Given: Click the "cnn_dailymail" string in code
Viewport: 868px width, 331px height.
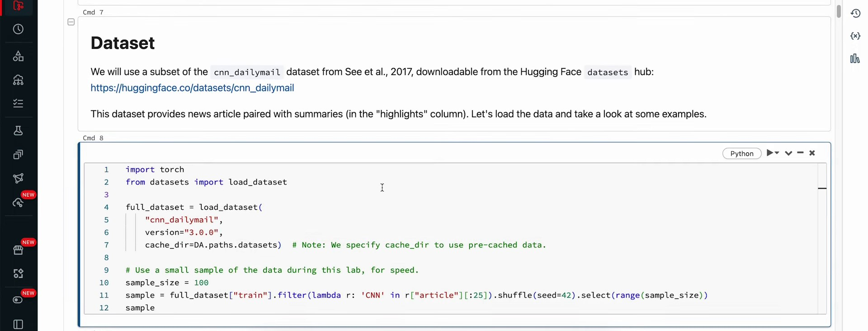Looking at the screenshot, I should (x=182, y=220).
